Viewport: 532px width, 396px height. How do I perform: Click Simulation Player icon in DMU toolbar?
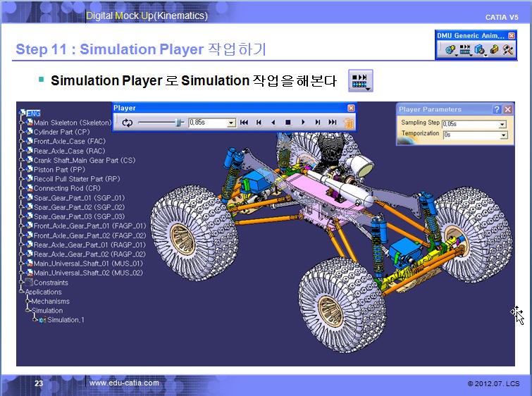(x=465, y=50)
